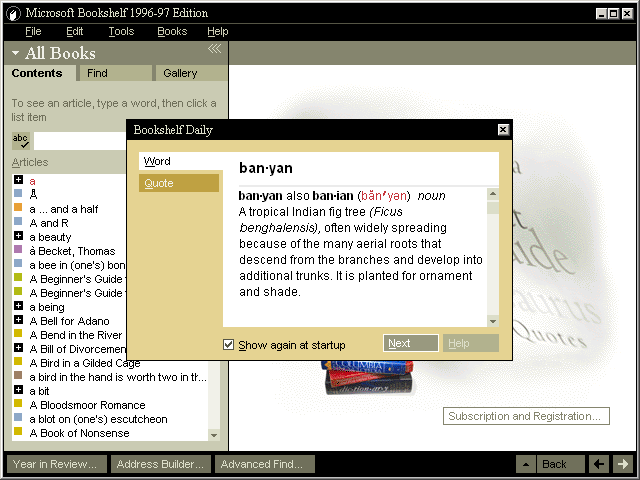Open the Books menu
Screen dimensions: 640x480
[x=172, y=31]
